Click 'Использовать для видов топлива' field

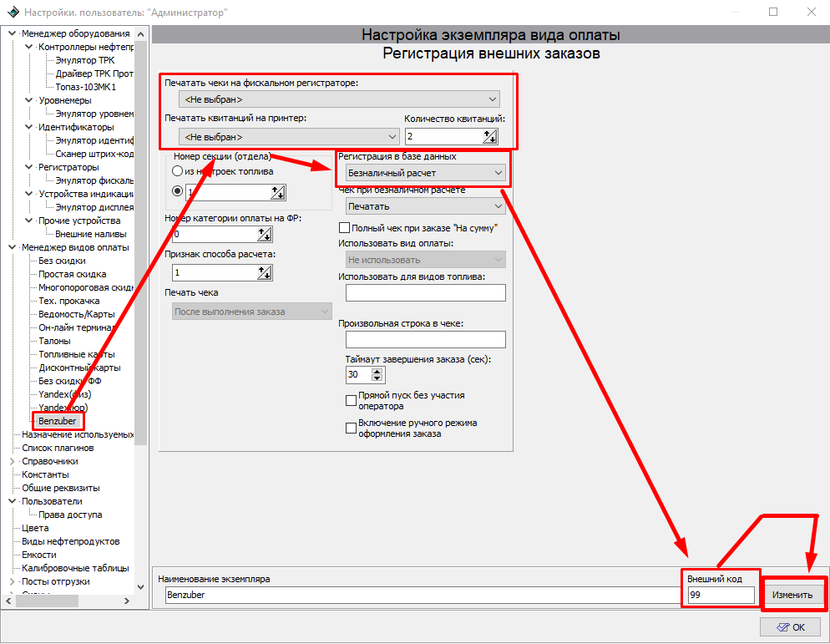click(426, 293)
